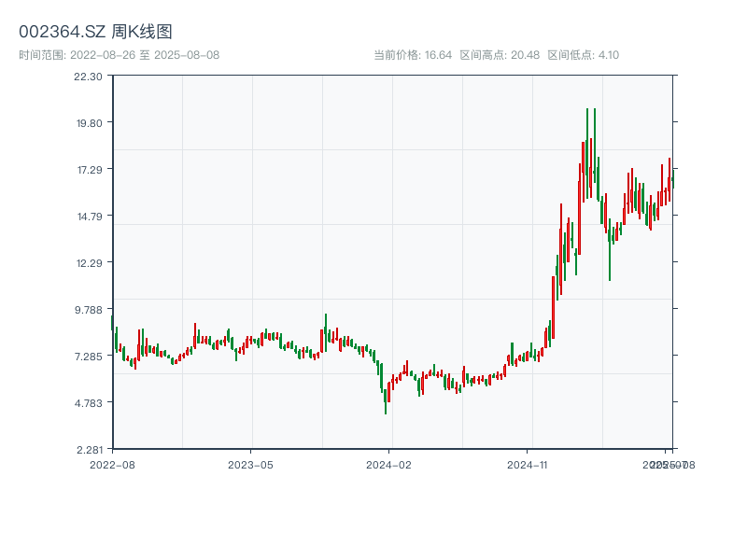Click the chart title 002364.SZ 周K线图

(95, 32)
